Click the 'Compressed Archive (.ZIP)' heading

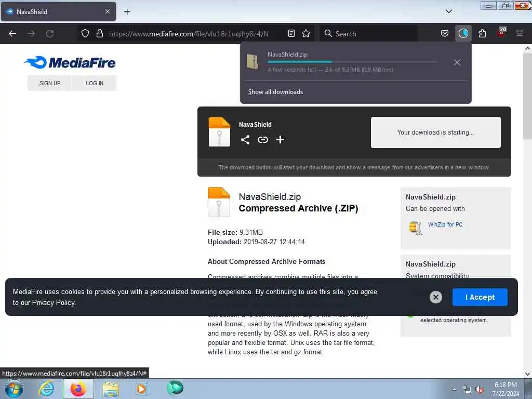(x=298, y=208)
